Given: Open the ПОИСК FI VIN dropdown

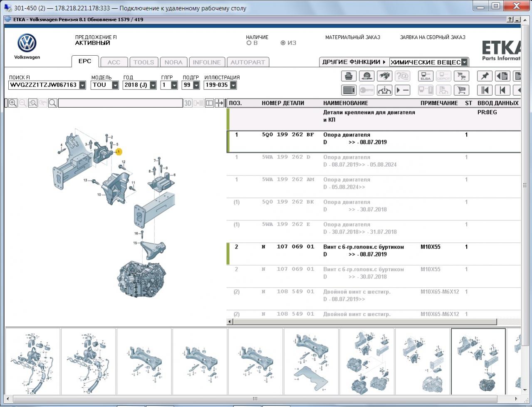Looking at the screenshot, I should click(82, 85).
